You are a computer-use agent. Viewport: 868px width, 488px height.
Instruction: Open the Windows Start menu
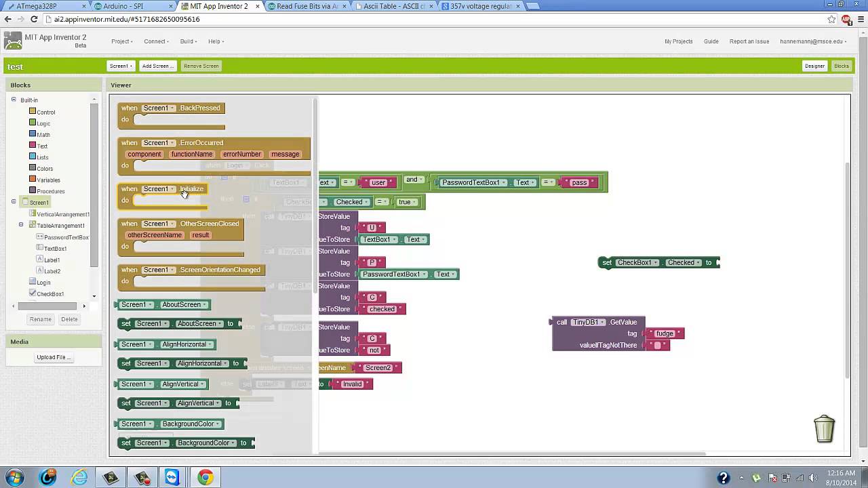coord(14,478)
